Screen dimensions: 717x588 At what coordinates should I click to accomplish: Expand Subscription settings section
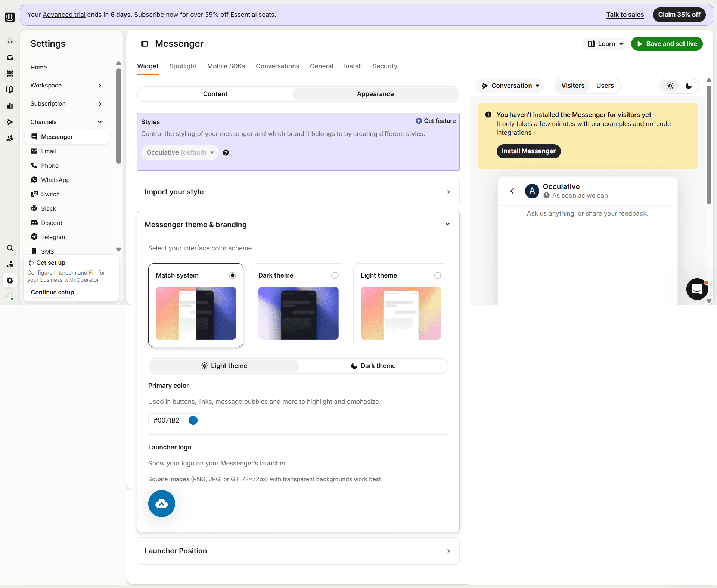66,104
